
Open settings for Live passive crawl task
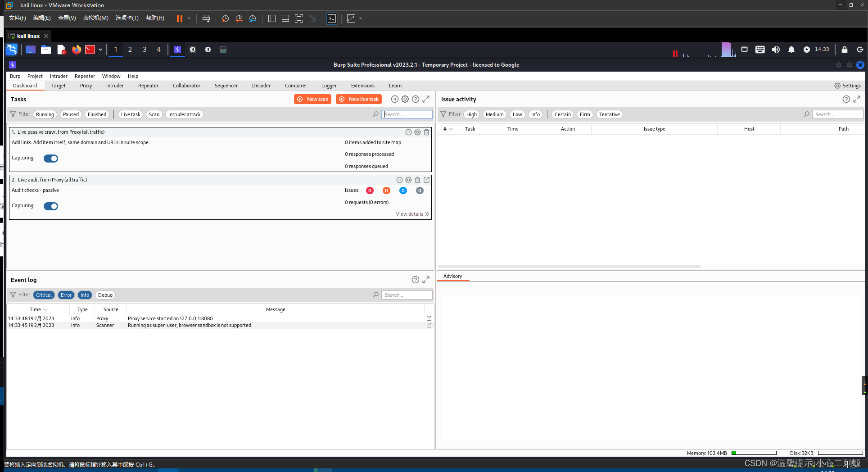pos(418,132)
